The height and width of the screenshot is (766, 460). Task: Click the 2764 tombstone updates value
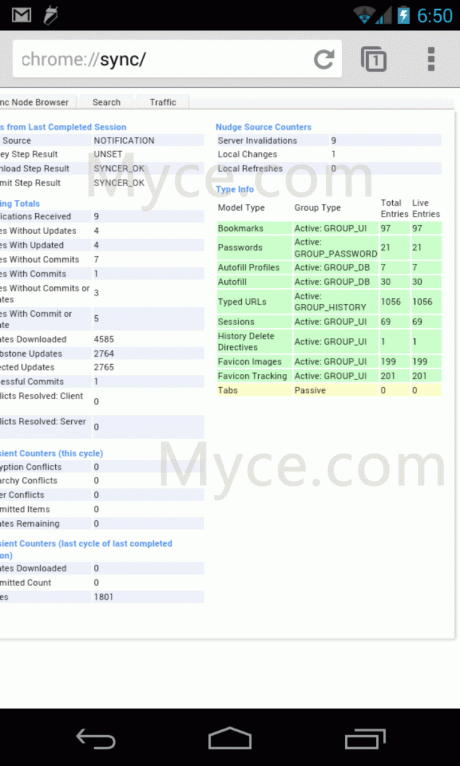coord(104,354)
